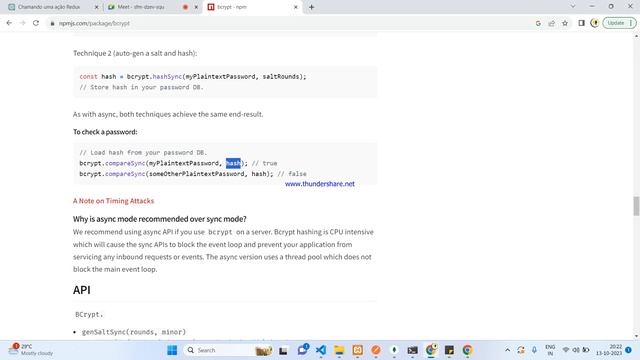
Task: Click the scrollbar up arrow
Action: click(x=636, y=36)
